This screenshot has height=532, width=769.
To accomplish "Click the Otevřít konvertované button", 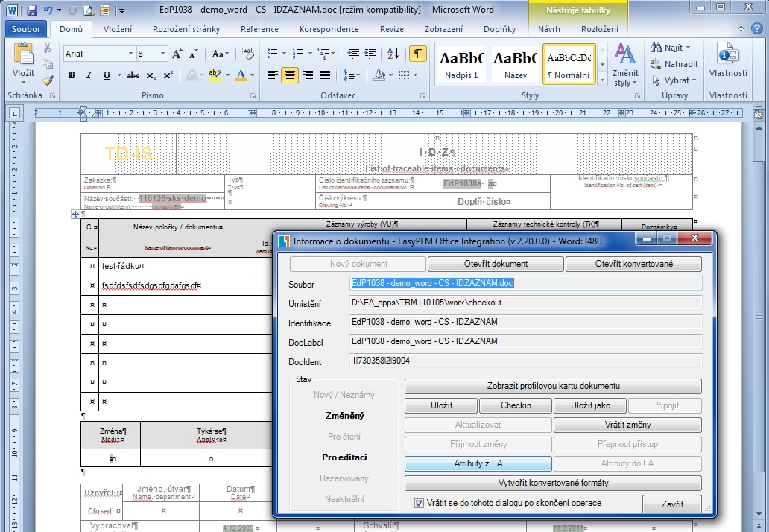I will pyautogui.click(x=633, y=264).
